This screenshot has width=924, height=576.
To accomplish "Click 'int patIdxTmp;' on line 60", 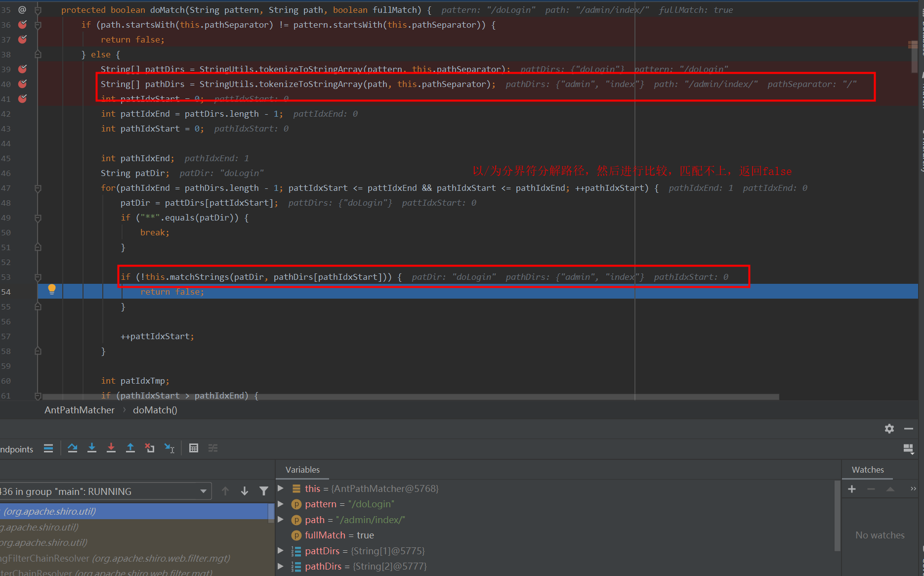I will click(135, 381).
